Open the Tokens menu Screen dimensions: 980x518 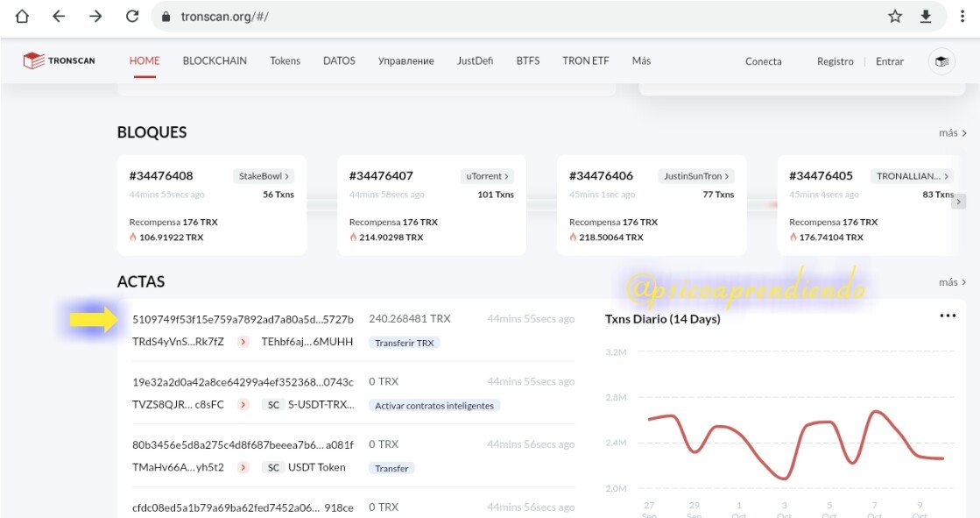[x=285, y=60]
